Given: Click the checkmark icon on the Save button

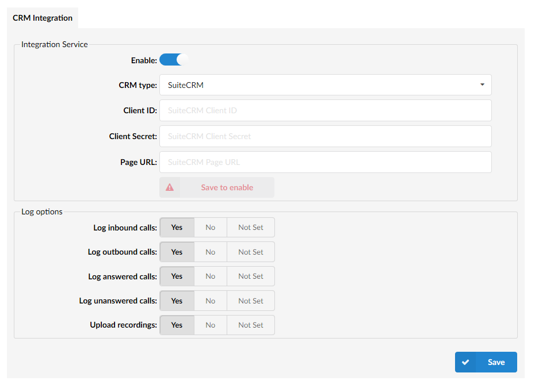Looking at the screenshot, I should tap(465, 362).
